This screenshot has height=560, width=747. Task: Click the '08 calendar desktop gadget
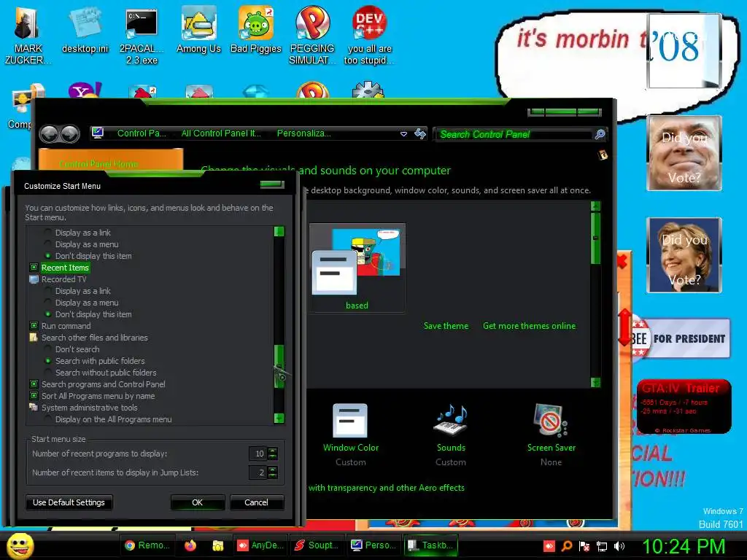coord(683,51)
